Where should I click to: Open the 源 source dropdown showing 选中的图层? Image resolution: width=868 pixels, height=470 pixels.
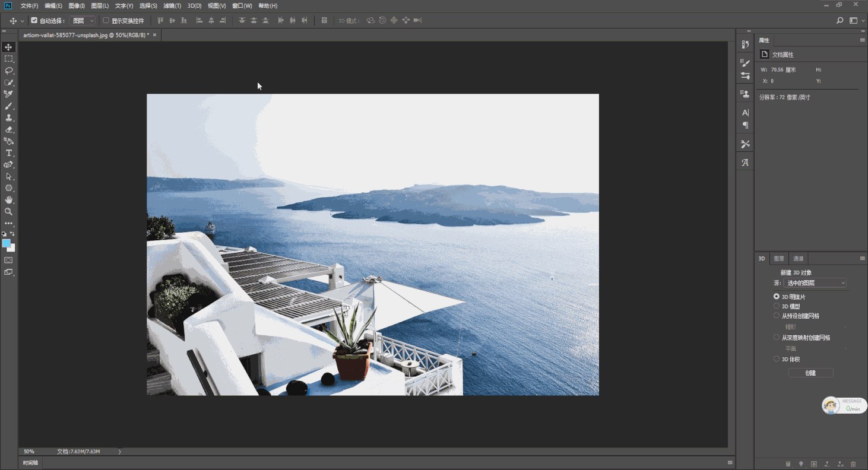[x=815, y=283]
